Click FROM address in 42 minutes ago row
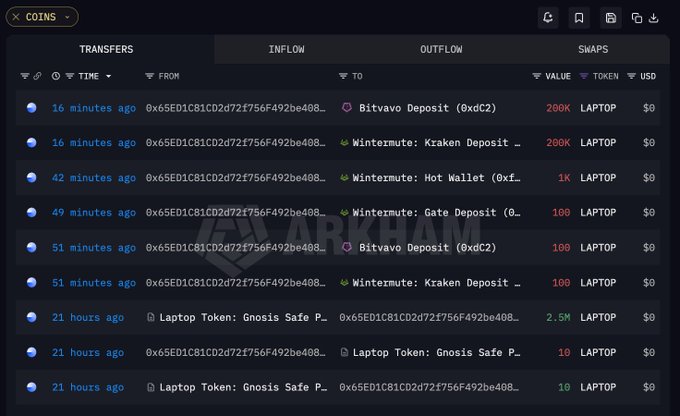Screen dimensions: 680x416 click(x=235, y=178)
